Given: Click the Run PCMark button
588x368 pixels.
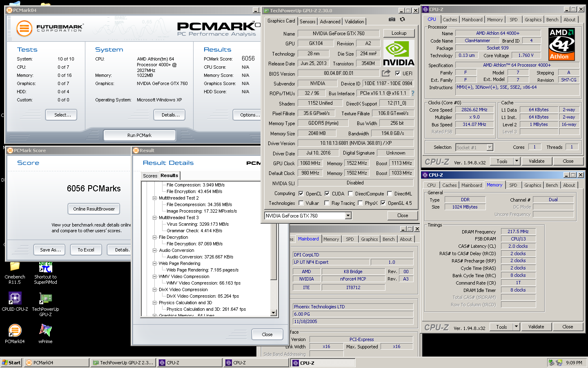Looking at the screenshot, I should click(x=139, y=135).
